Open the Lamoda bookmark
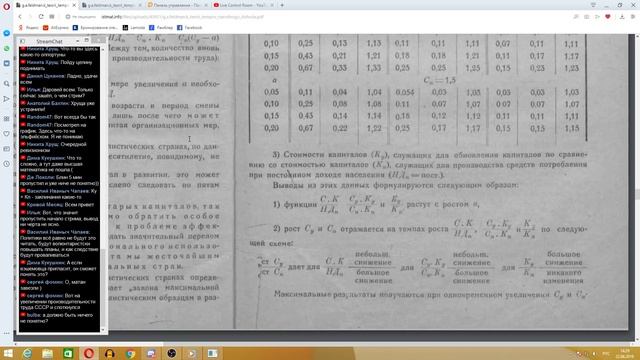The width and height of the screenshot is (640, 360). pos(134,28)
